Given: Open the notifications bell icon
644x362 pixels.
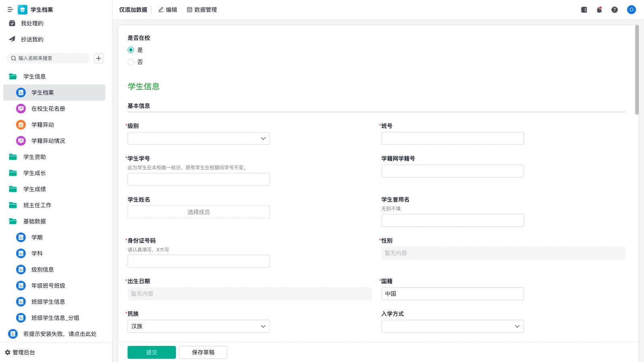Looking at the screenshot, I should pos(599,10).
